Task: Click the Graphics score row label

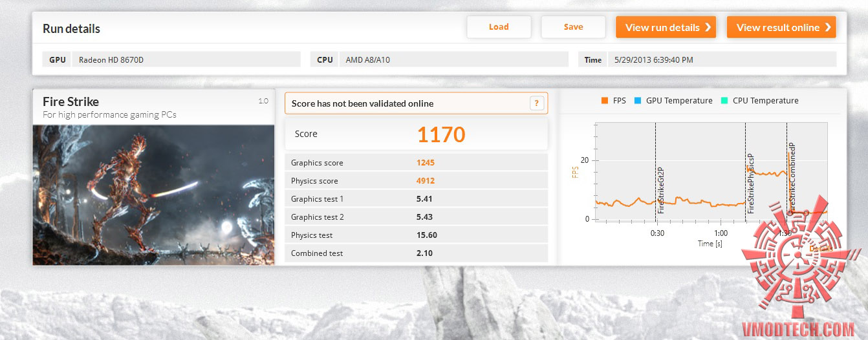Action: tap(317, 163)
